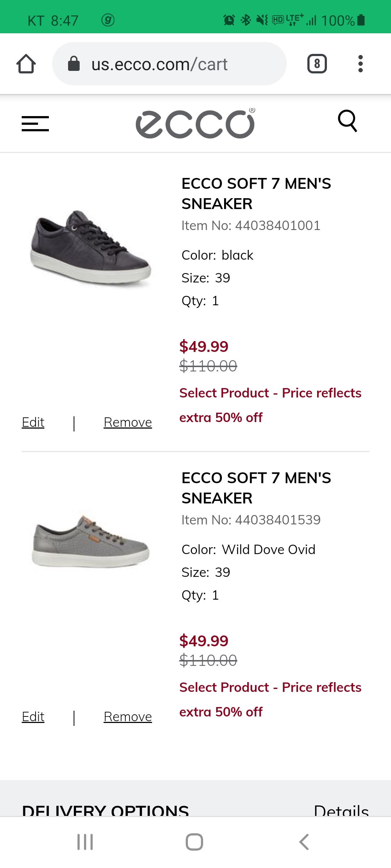
Task: Tap the us.ecco.com/cart address bar
Action: [169, 64]
